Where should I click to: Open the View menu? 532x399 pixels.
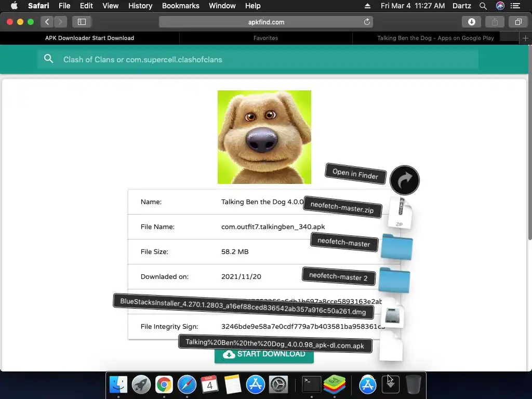[x=111, y=6]
